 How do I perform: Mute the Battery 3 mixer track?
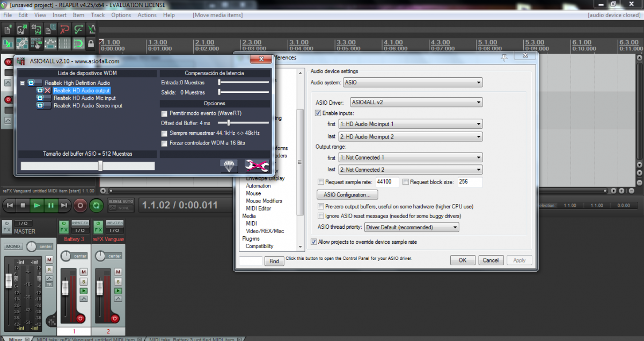point(84,273)
